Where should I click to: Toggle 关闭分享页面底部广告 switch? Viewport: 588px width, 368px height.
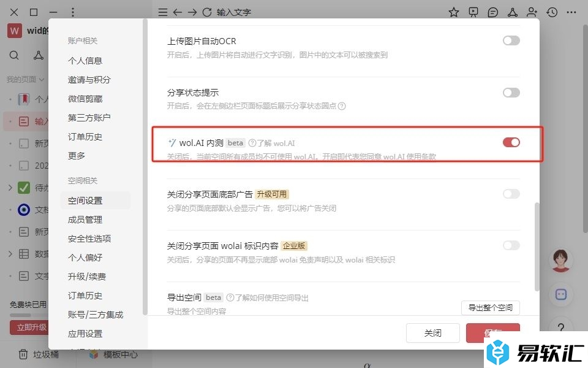coord(511,194)
